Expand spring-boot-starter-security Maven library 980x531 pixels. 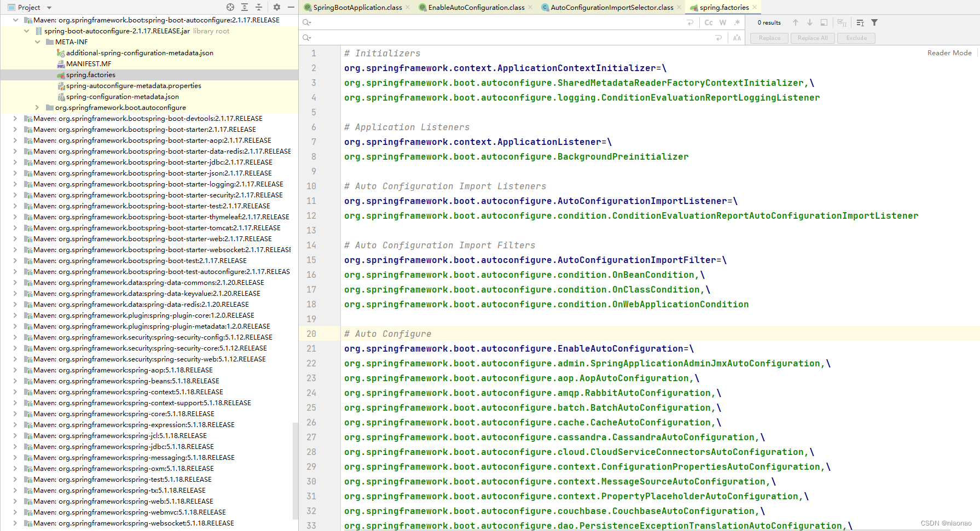[x=15, y=195]
